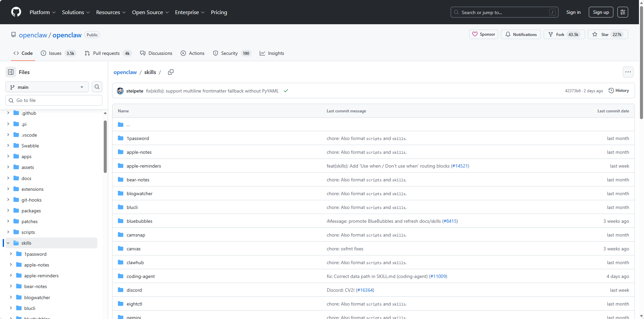Click steipete's avatar image
This screenshot has width=644, height=319.
pos(120,91)
